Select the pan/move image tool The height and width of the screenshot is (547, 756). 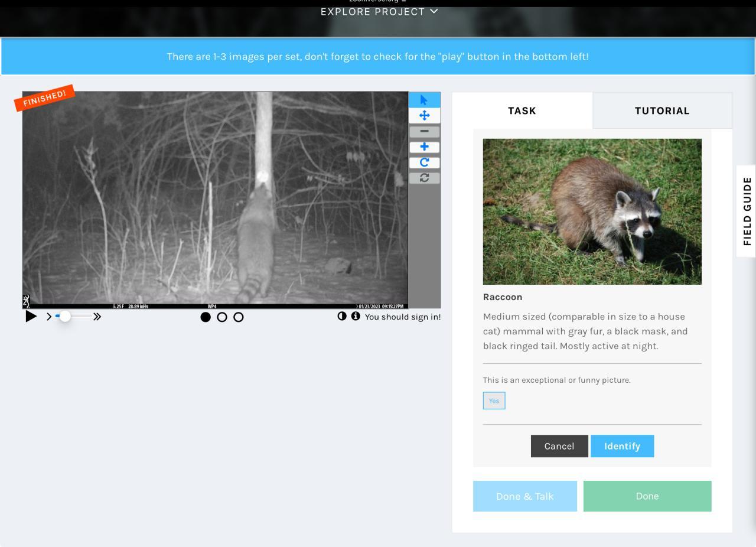[x=424, y=116]
